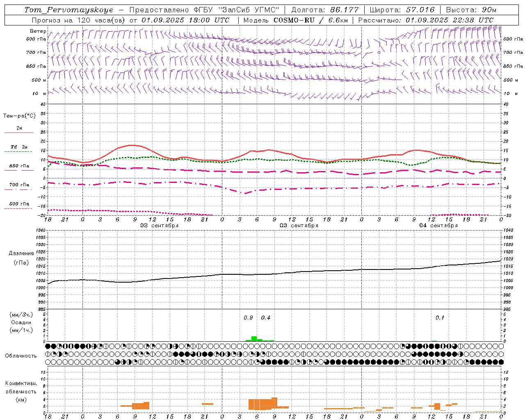Click the '(мм/1ч.)' precipitation unit label
Image resolution: width=525 pixels, height=420 pixels.
pos(21,330)
